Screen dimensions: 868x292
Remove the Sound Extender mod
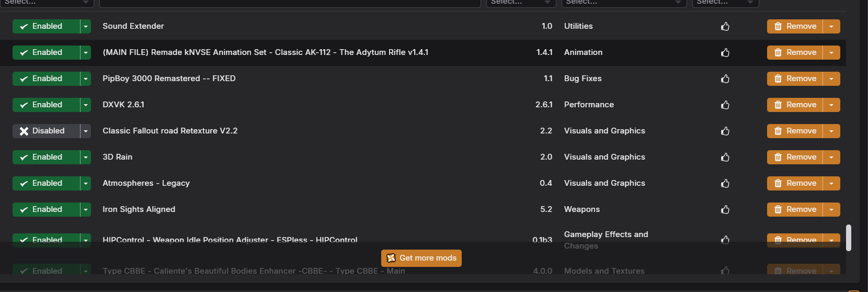(795, 26)
